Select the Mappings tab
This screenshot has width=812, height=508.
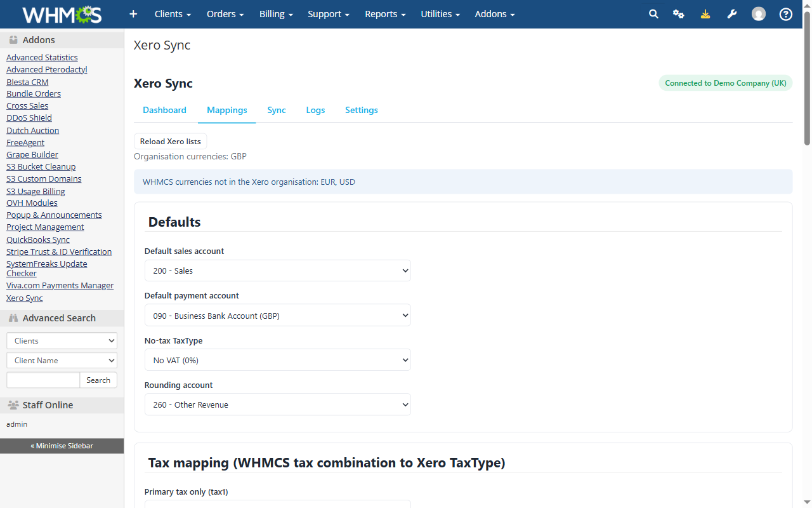coord(227,110)
